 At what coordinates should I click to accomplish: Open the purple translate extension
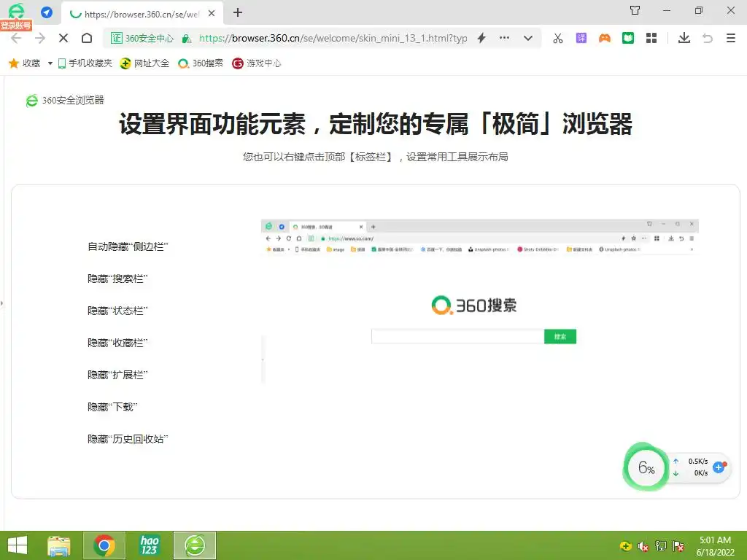[x=581, y=38]
